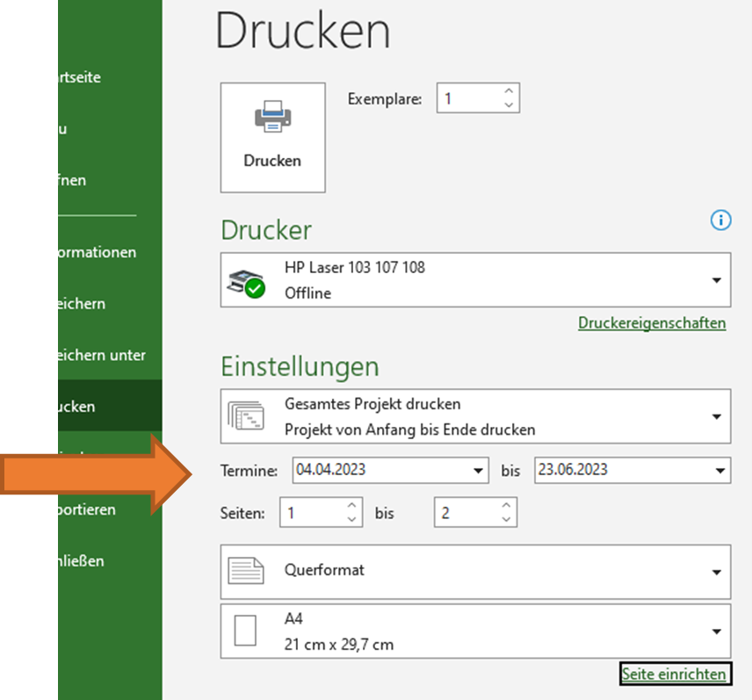Open the Termine end date 23.06.2023 dropdown

[719, 471]
